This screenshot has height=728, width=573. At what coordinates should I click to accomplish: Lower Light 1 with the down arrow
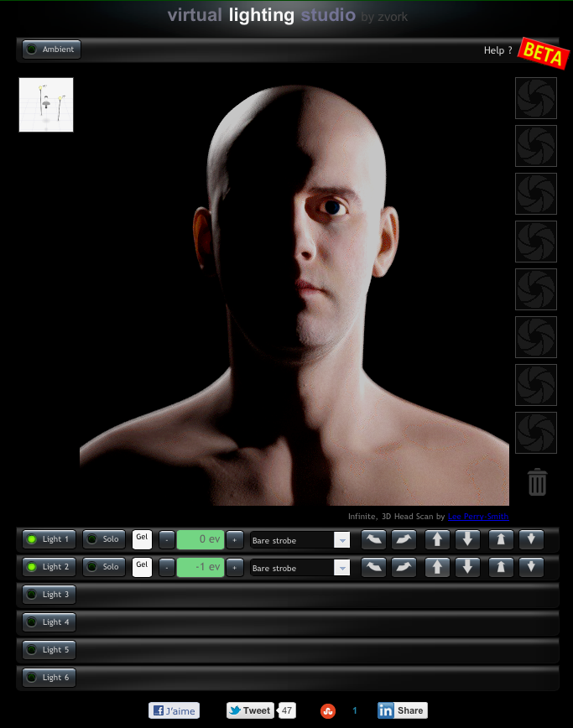[467, 539]
